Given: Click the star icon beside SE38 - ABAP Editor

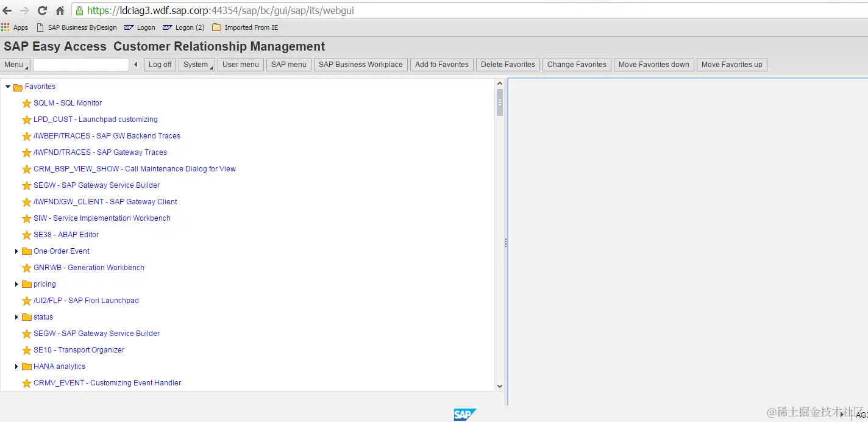Looking at the screenshot, I should coord(27,235).
